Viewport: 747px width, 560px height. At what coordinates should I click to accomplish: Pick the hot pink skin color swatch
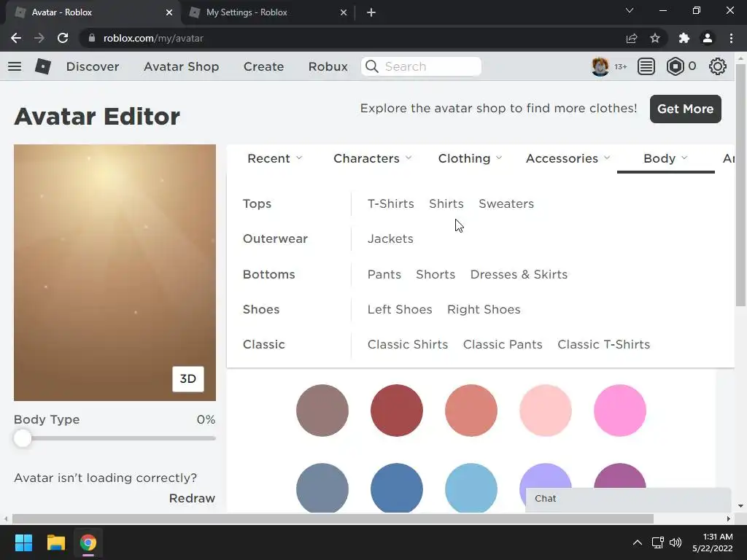[x=620, y=411]
